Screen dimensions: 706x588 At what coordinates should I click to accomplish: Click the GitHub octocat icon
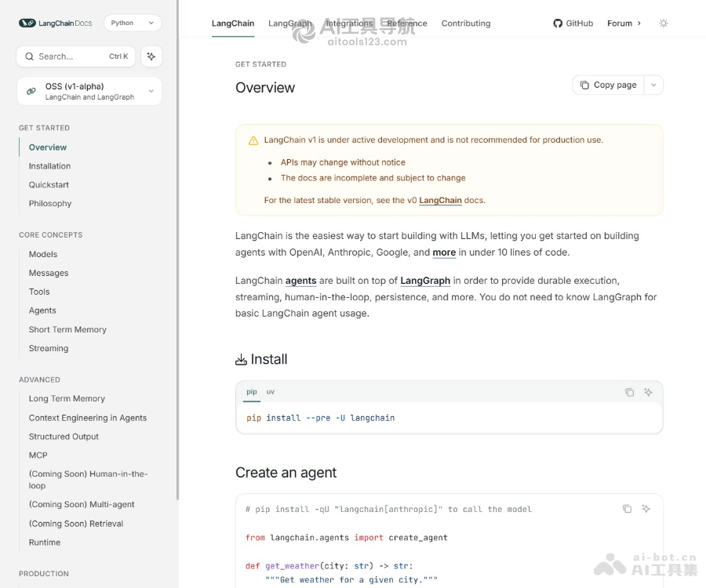(x=558, y=24)
